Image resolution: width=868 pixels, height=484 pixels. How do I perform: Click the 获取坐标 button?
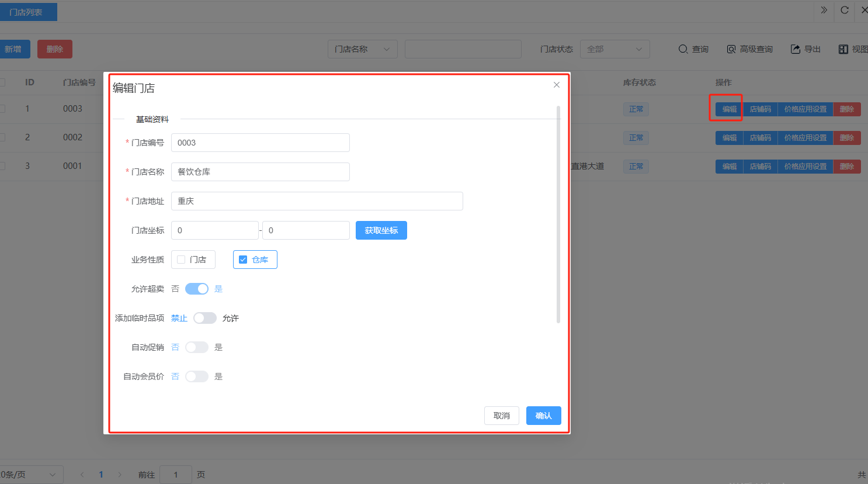pos(381,230)
